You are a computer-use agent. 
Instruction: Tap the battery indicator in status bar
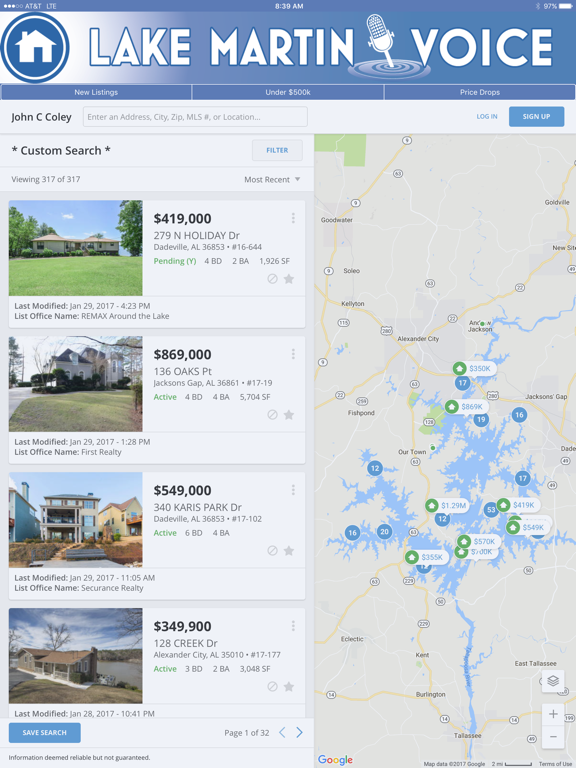[565, 6]
